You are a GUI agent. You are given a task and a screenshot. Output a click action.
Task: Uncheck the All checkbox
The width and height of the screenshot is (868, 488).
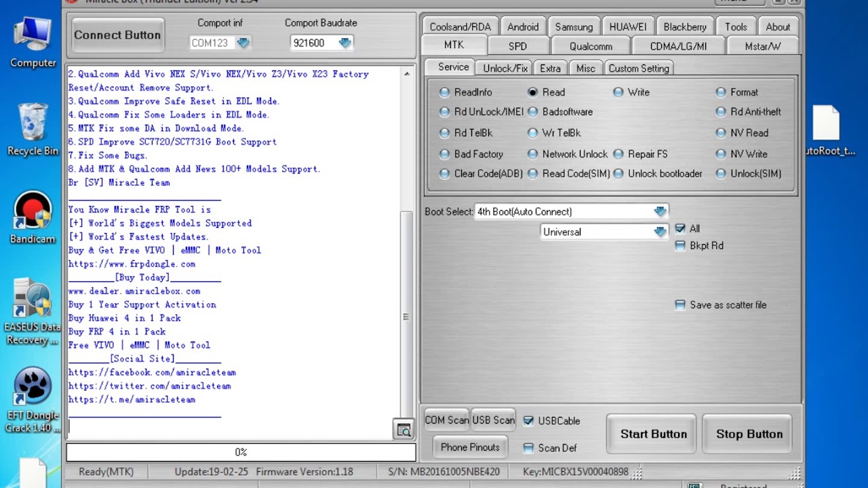(x=680, y=228)
